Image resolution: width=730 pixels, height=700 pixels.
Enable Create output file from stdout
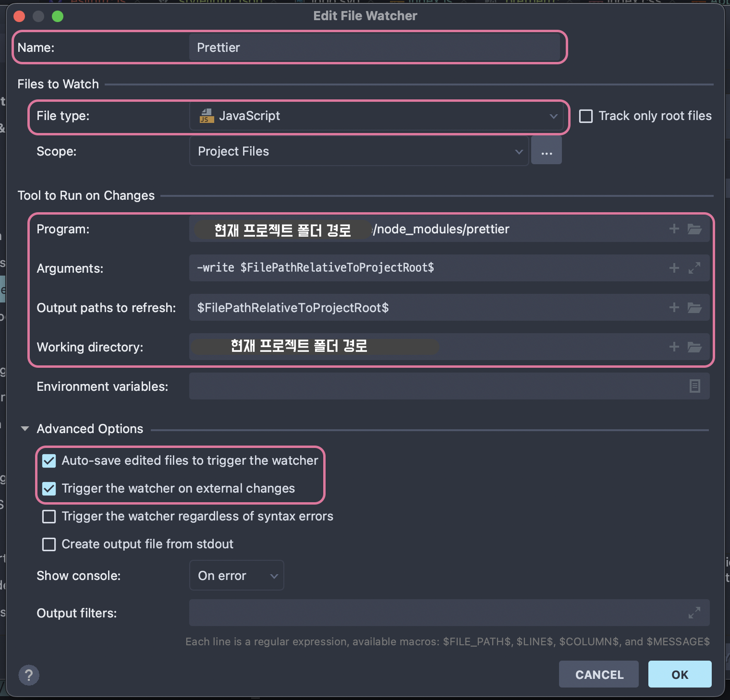pos(49,544)
